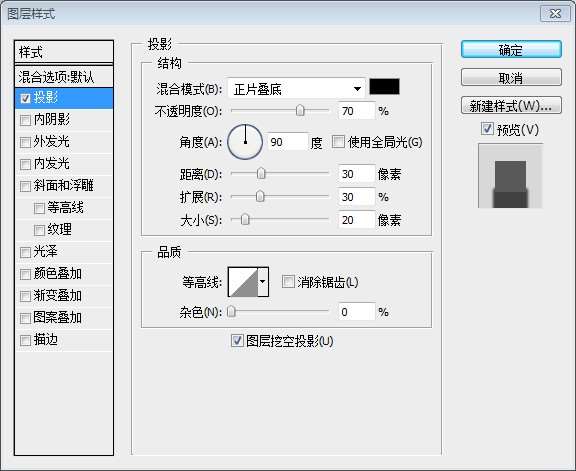This screenshot has width=576, height=471.
Task: Toggle the 使用全局光 checkbox
Action: coord(338,141)
